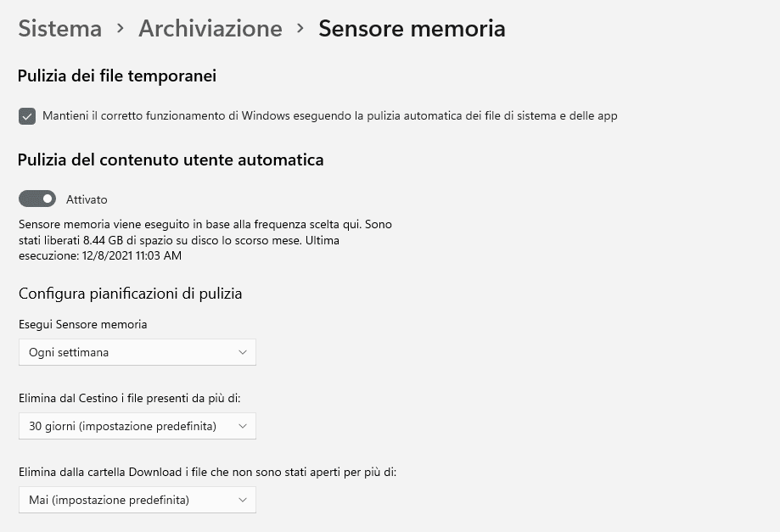This screenshot has width=780, height=532.
Task: Click down arrow in Mai box
Action: point(243,500)
